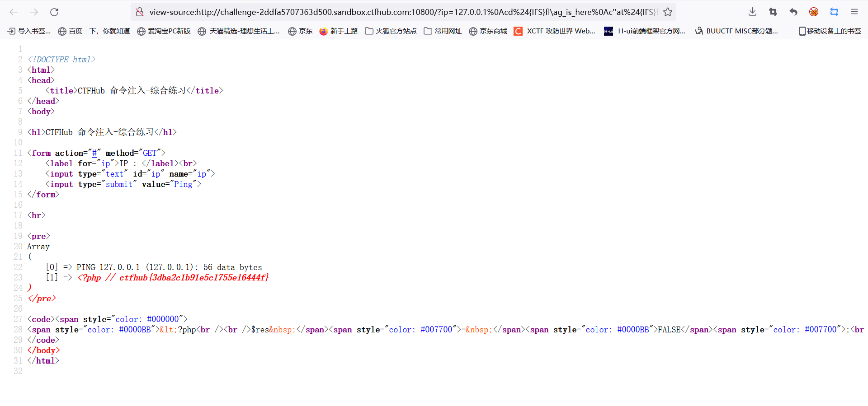868x406 pixels.
Task: Click the title CTFHub 命令注入 line
Action: click(134, 91)
